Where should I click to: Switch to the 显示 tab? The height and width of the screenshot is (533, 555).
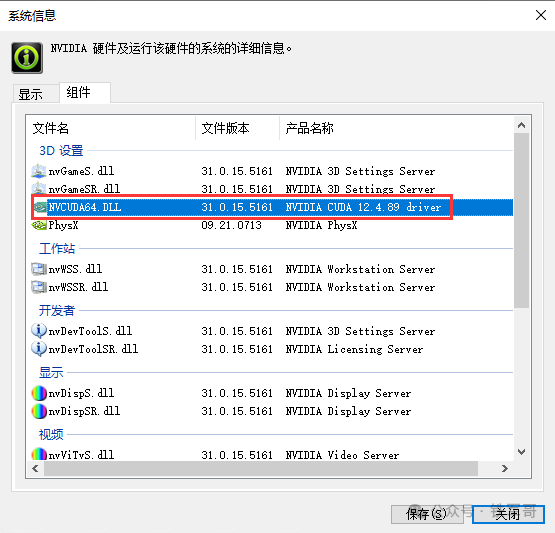(x=36, y=94)
